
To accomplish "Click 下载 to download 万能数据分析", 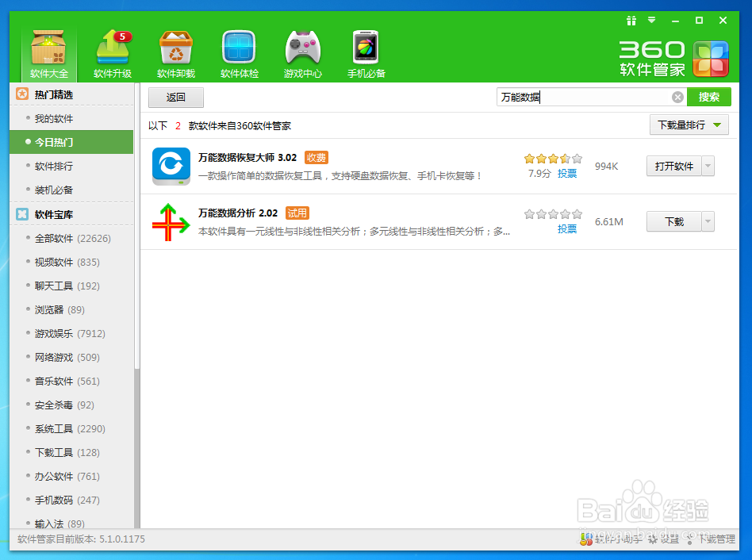I will coord(673,221).
